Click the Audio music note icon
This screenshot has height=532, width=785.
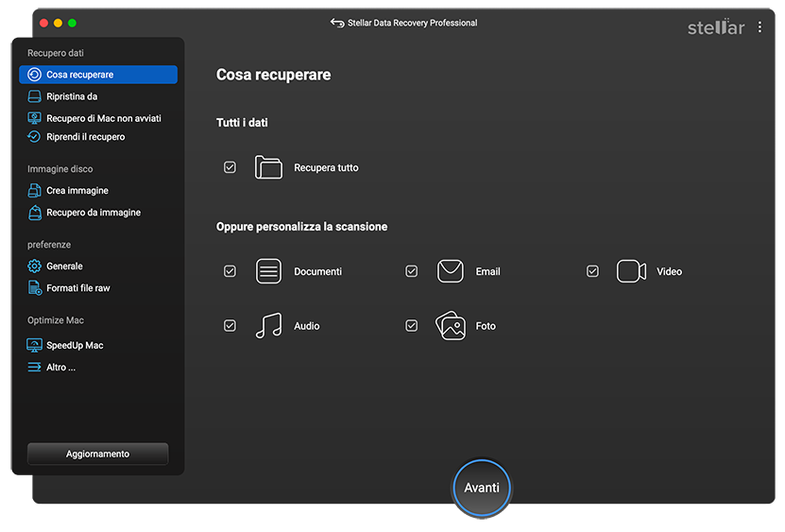(x=268, y=326)
